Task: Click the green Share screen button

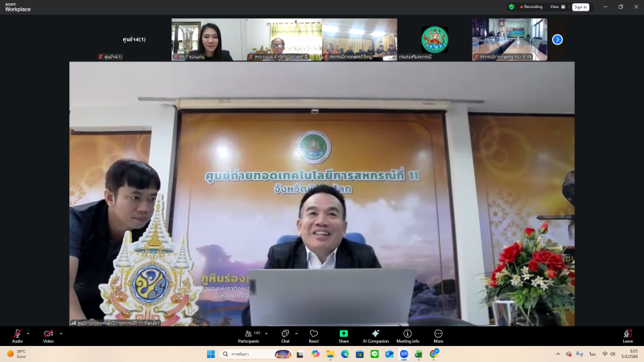Action: [344, 334]
